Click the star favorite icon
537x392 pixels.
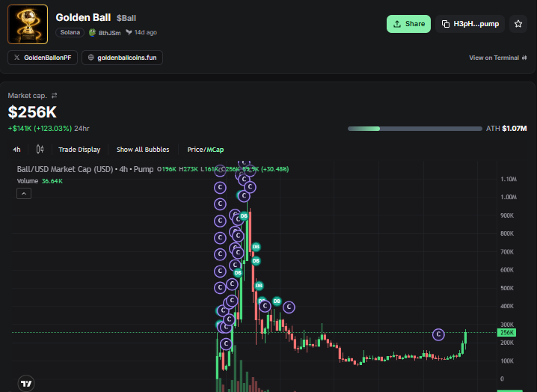(518, 24)
